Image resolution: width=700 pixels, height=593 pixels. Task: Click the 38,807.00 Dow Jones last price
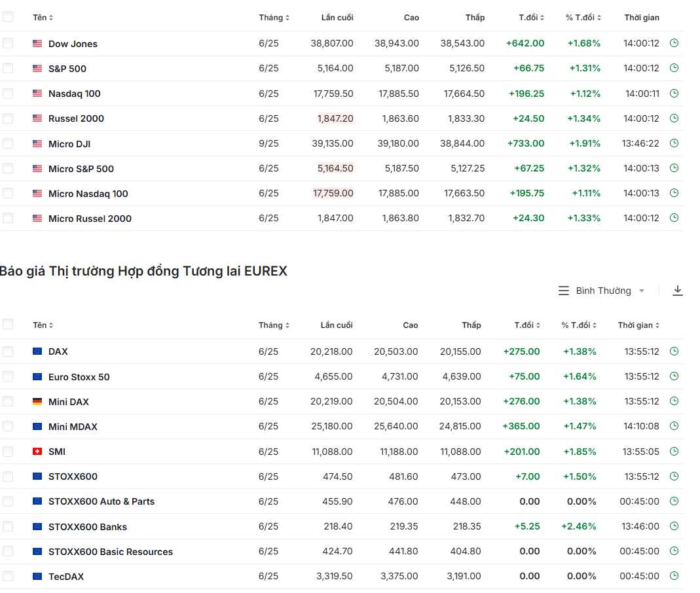(x=332, y=43)
